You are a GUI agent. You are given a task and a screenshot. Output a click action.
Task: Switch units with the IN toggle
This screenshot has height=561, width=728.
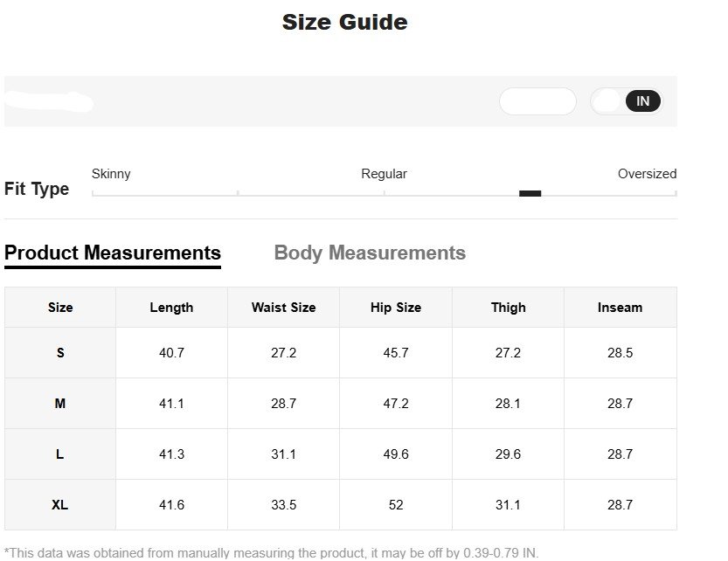pyautogui.click(x=642, y=101)
